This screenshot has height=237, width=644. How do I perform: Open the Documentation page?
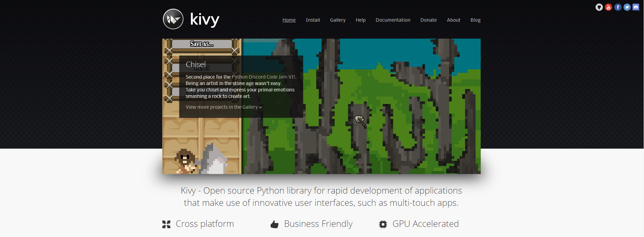pyautogui.click(x=393, y=20)
